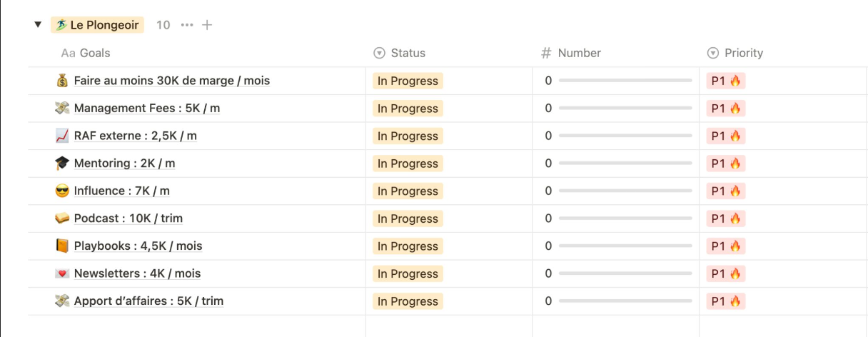The image size is (868, 337).
Task: Collapse the Le Plongeoir group triangle
Action: (x=37, y=25)
